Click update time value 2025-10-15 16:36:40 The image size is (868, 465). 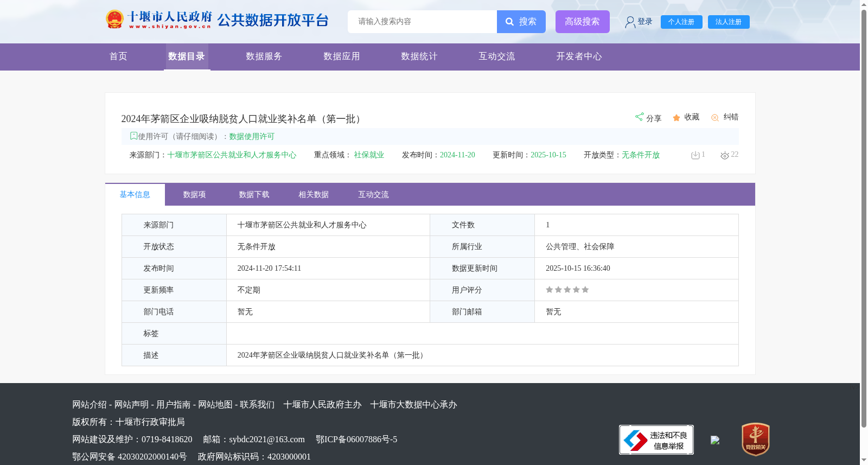point(578,269)
